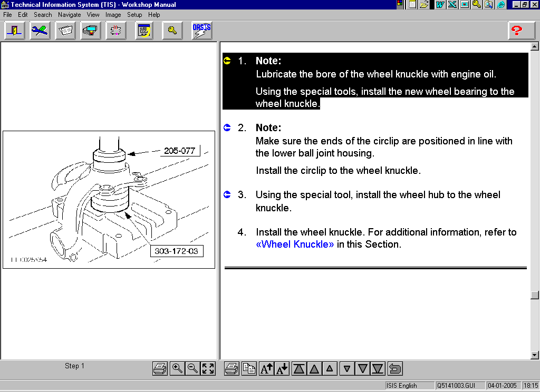Click 'ISIS English' status bar field
540x392 pixels.
(409, 386)
